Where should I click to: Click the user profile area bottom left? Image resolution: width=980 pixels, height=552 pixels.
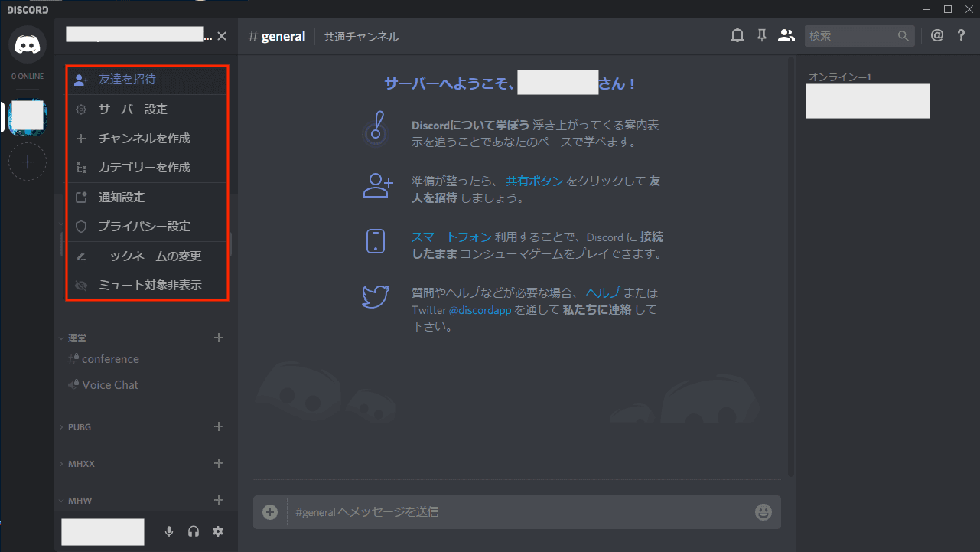pos(103,532)
